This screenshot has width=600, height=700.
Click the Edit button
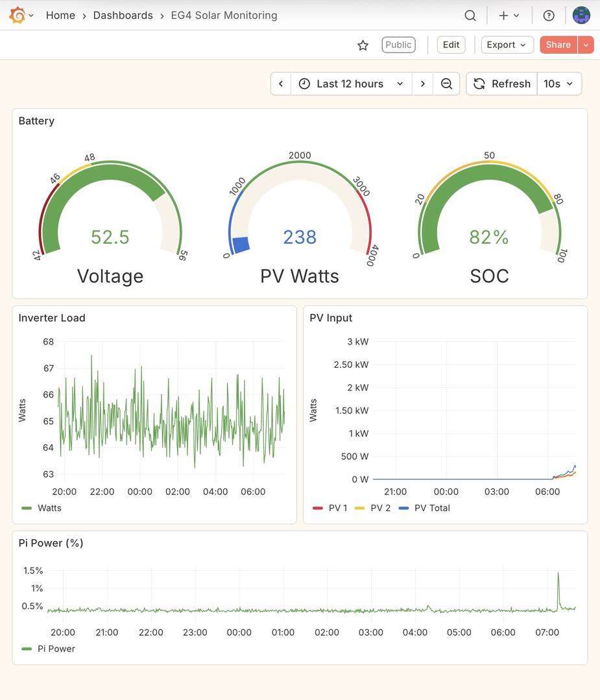[451, 45]
